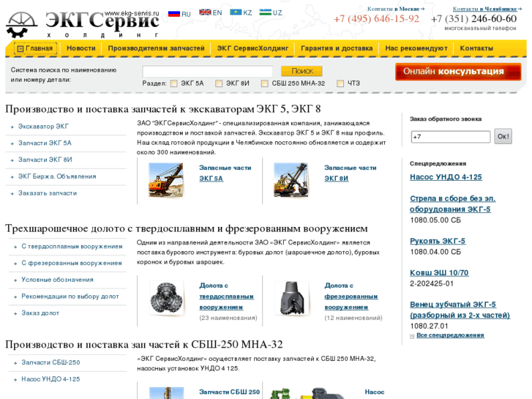This screenshot has width=532, height=399.
Task: Open Запчасти СБШ-250 sidebar link
Action: [x=50, y=362]
